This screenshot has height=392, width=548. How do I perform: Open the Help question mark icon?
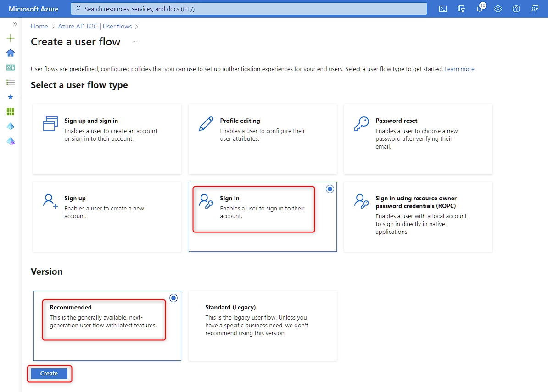[516, 9]
